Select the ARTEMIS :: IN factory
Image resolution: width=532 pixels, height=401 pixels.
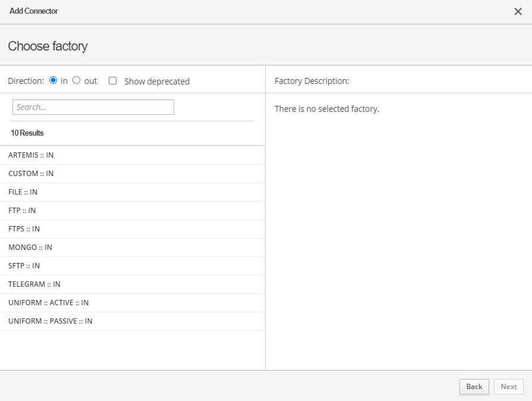[x=31, y=155]
